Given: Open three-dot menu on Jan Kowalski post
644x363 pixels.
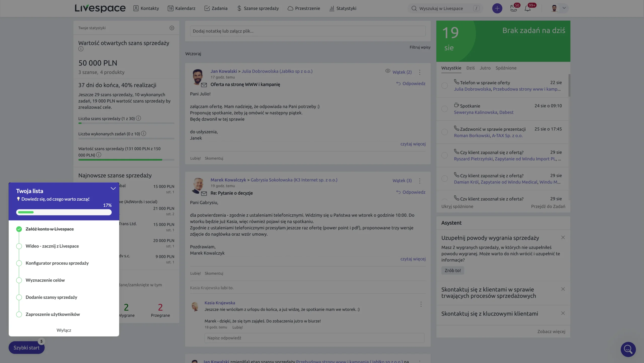Looking at the screenshot, I should 420,72.
